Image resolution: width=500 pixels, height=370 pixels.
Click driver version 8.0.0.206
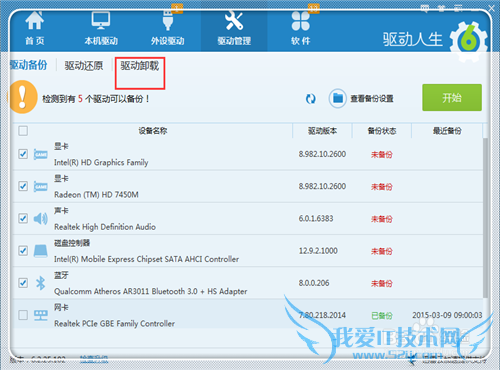(x=314, y=283)
